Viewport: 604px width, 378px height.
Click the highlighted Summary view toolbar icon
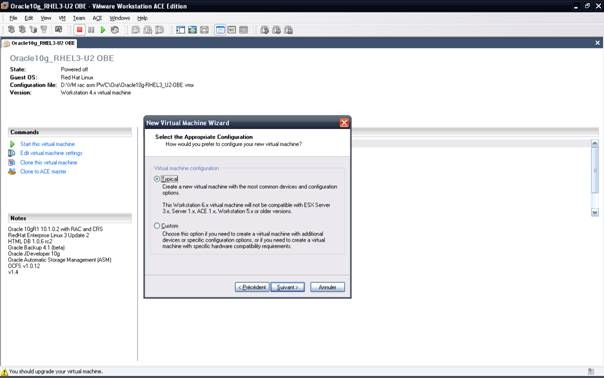point(220,30)
